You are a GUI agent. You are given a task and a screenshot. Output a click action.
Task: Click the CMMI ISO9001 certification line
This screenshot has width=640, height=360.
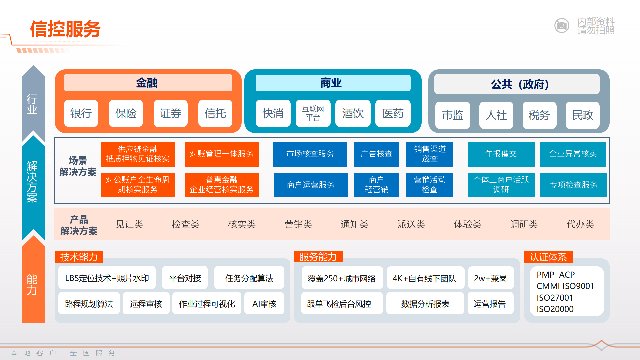(565, 286)
